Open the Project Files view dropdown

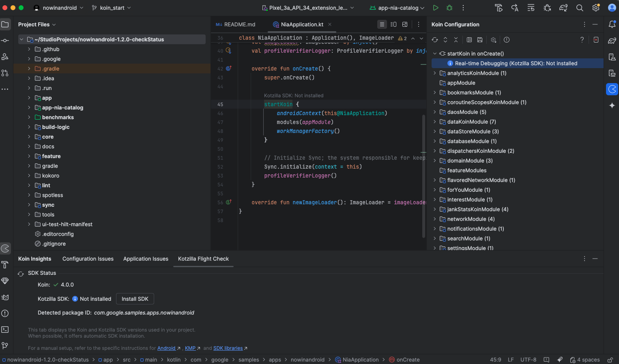37,24
